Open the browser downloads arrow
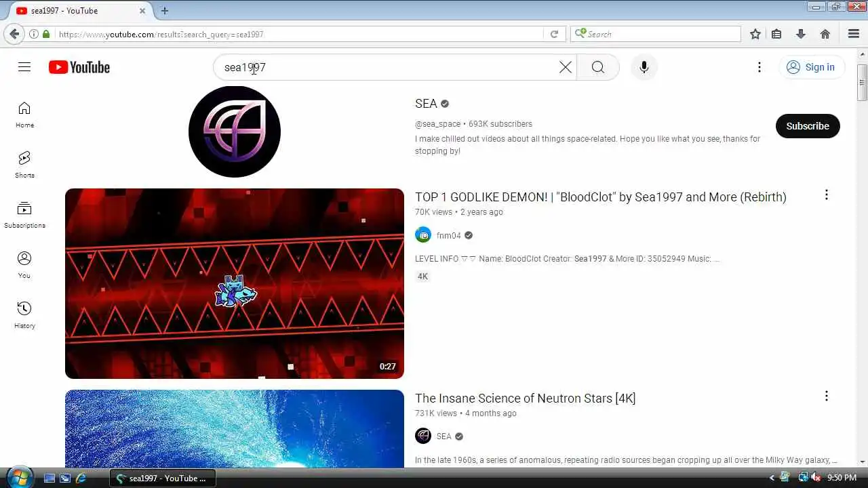Viewport: 868px width, 488px height. [x=801, y=34]
